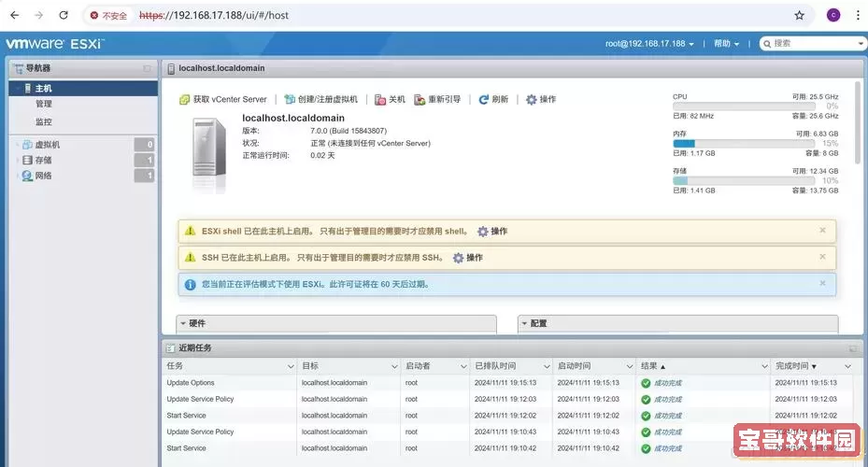Collapse the 配置 configuration section
This screenshot has height=467, width=868.
click(x=524, y=323)
